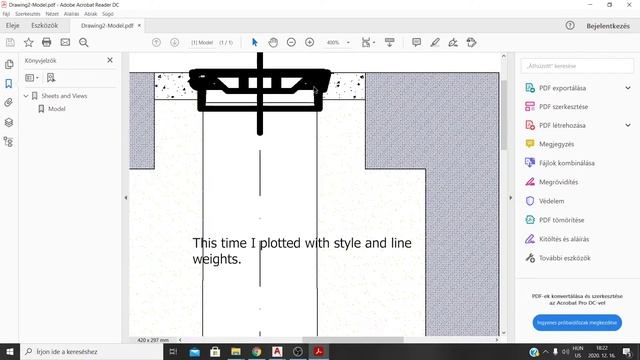Open the Megjegyzés comment tool
This screenshot has width=640, height=360.
[x=556, y=144]
